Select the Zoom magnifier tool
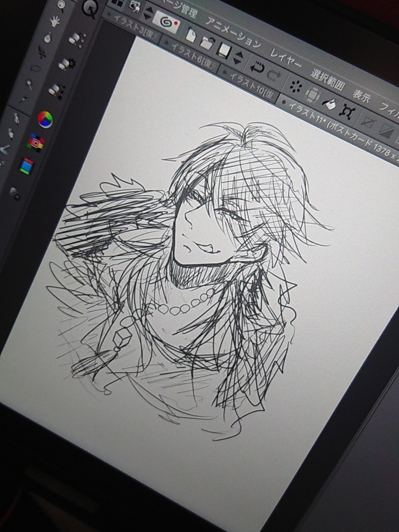The width and height of the screenshot is (399, 532). [61, 5]
